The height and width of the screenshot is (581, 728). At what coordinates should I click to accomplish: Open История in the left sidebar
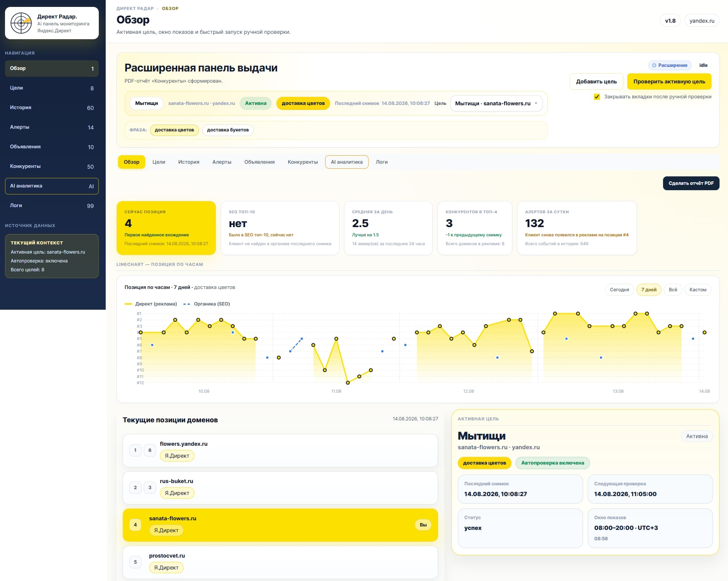tap(52, 108)
